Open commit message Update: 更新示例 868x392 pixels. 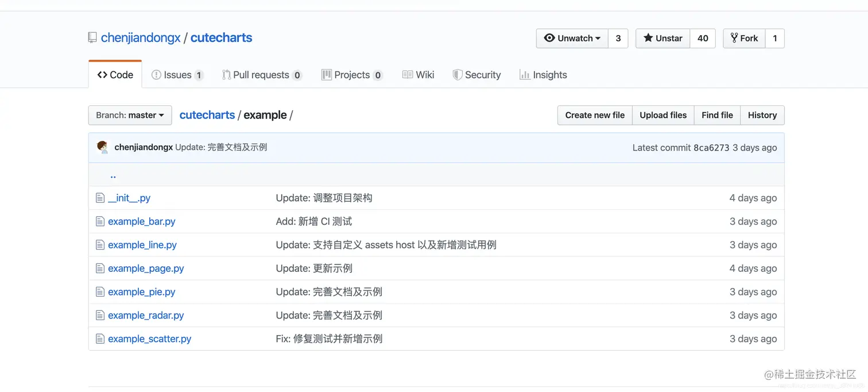[314, 268]
